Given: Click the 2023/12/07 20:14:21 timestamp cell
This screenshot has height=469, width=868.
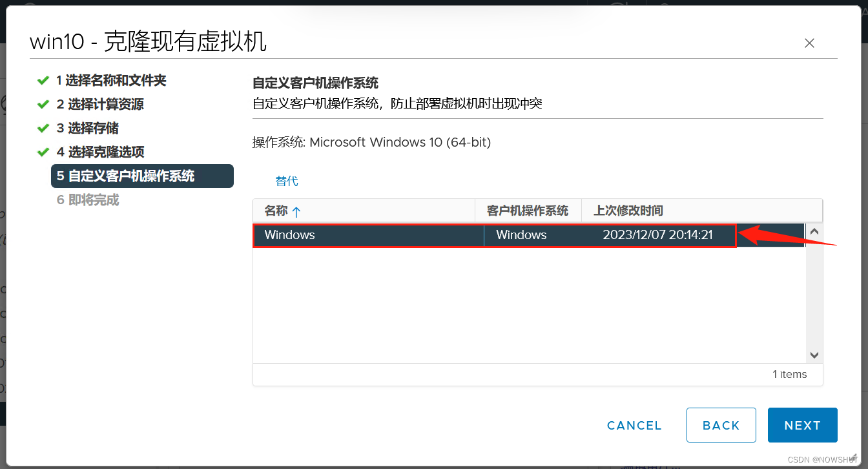Looking at the screenshot, I should [x=657, y=235].
